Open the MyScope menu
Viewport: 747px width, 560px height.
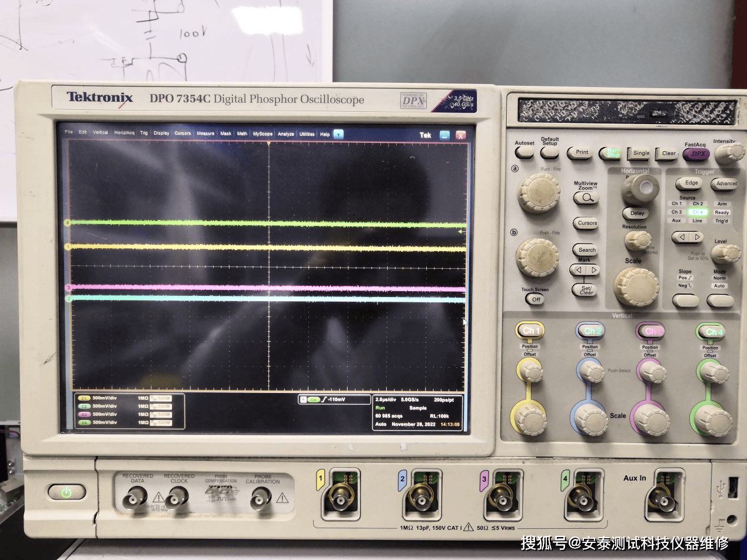pos(263,134)
